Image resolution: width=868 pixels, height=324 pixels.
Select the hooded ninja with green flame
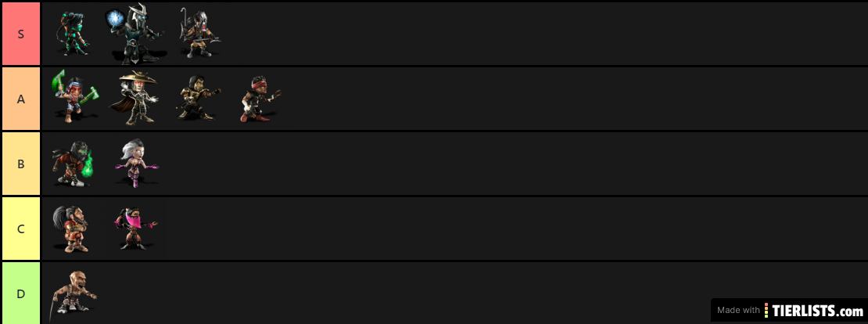point(73,164)
